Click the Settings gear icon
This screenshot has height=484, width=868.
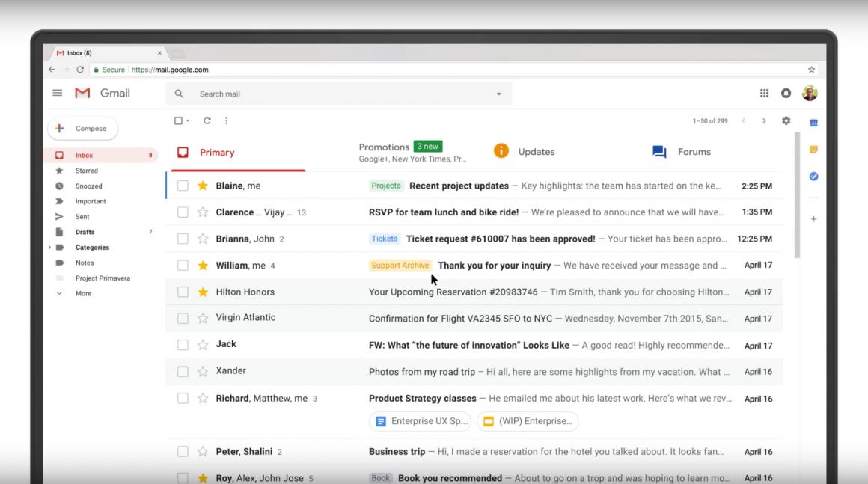point(786,120)
